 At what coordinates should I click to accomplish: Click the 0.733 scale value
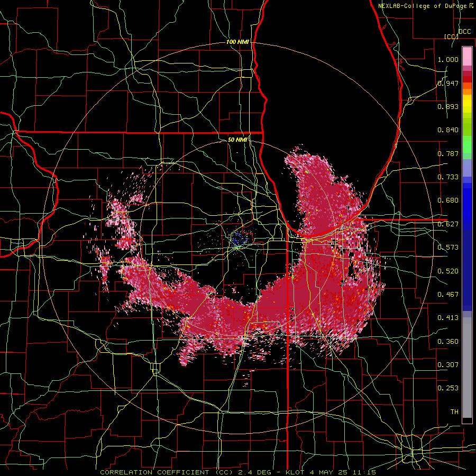[448, 177]
